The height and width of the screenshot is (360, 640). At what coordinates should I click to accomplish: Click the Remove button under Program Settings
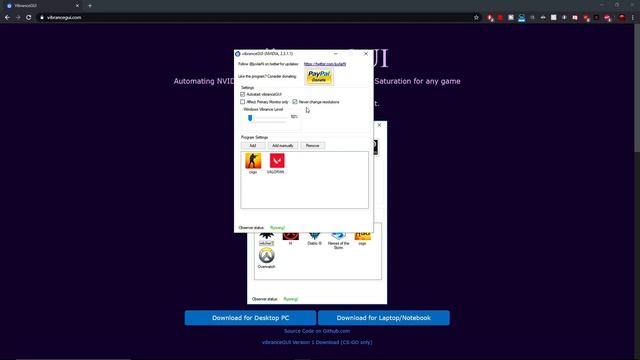tap(313, 146)
